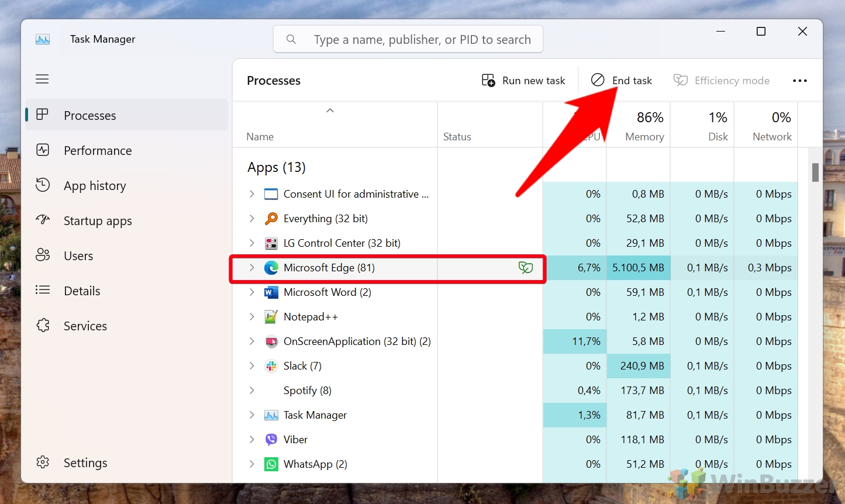The width and height of the screenshot is (845, 504).
Task: Sort by Network column header
Action: pos(766,125)
